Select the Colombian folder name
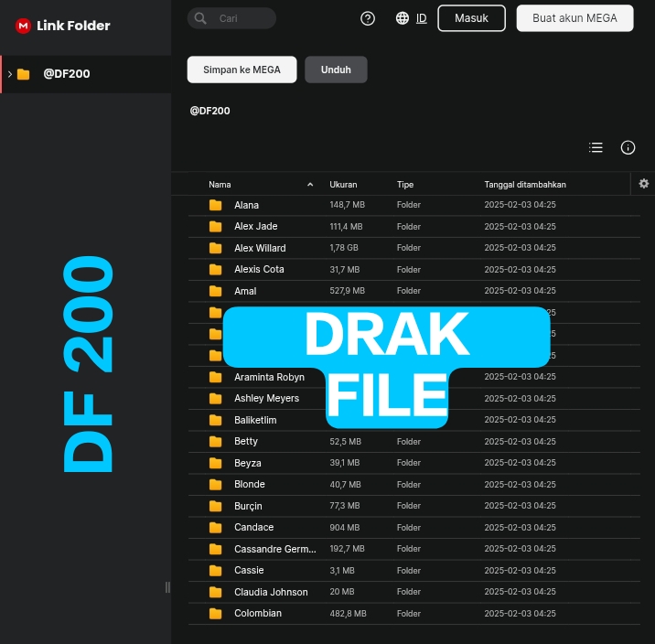 pos(258,614)
